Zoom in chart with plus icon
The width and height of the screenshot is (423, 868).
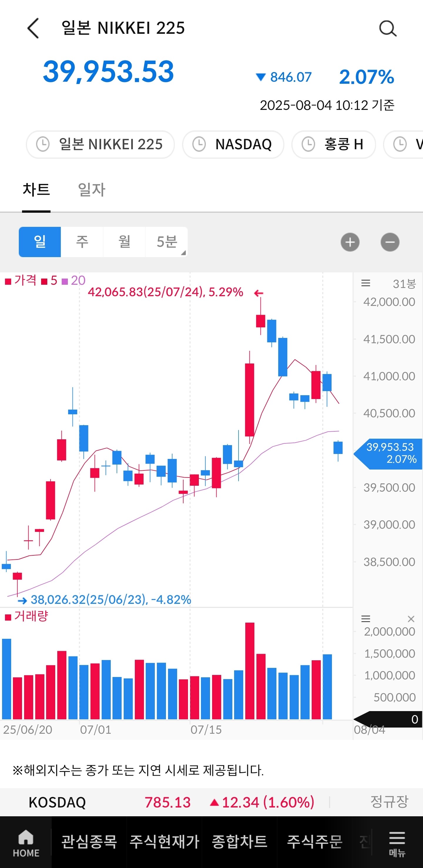pos(350,242)
